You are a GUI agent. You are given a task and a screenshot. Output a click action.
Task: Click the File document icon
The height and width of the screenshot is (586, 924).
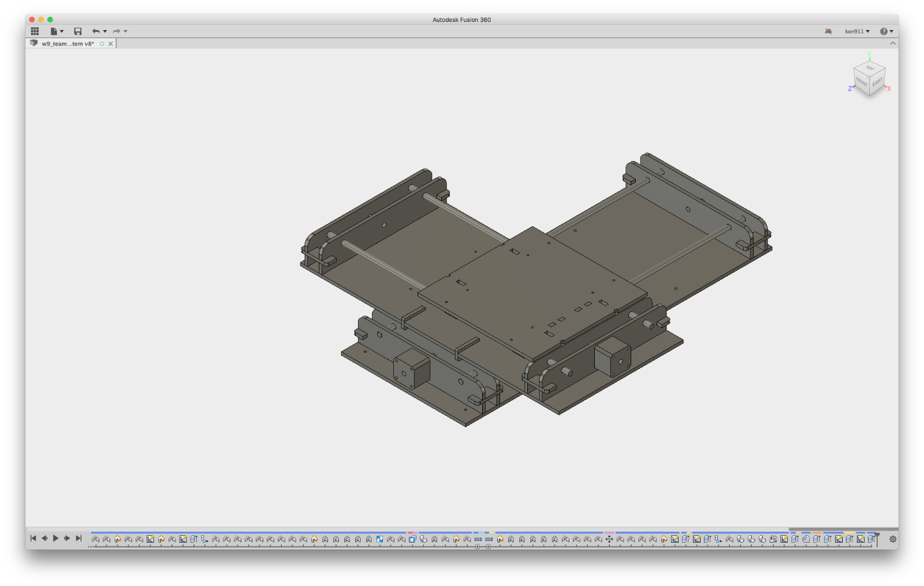click(54, 31)
